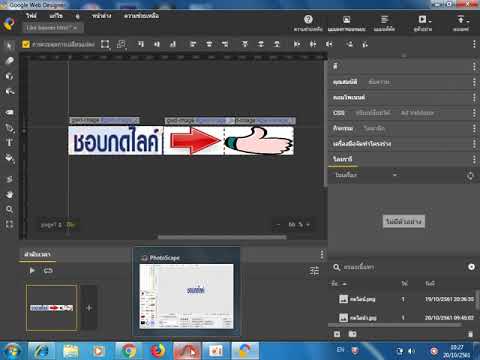The width and height of the screenshot is (480, 360).
Task: Select the Pen tool in left toolbar
Action: point(9,127)
